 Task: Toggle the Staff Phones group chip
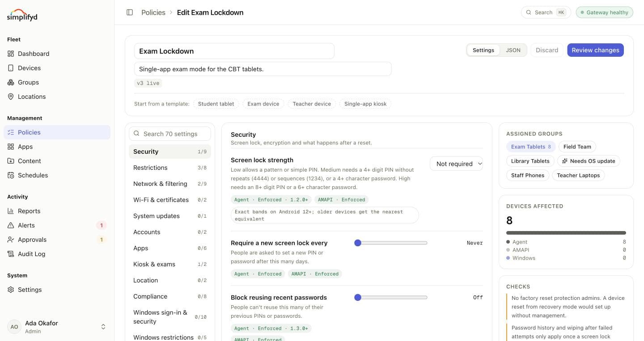(528, 175)
